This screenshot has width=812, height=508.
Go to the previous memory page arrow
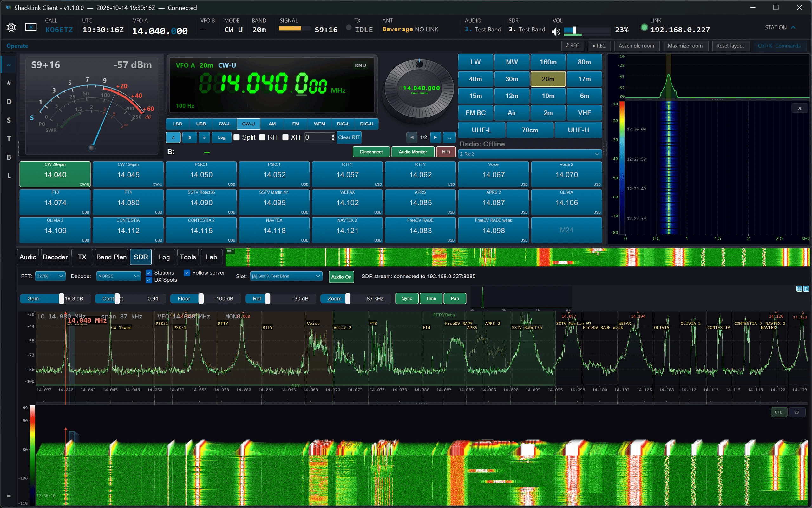[x=412, y=137]
